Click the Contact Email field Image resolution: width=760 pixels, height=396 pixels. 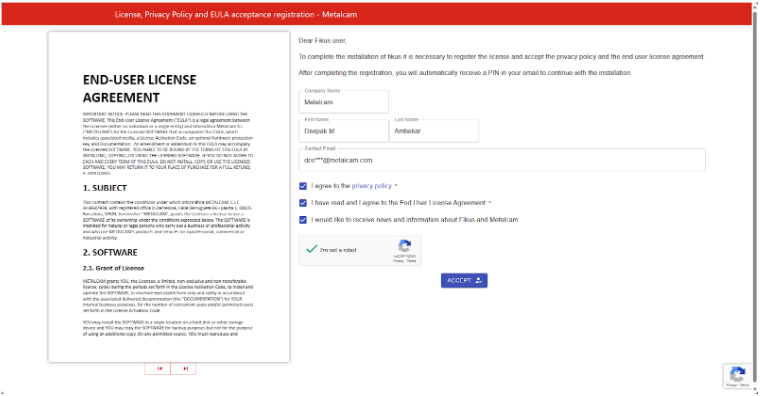[502, 160]
